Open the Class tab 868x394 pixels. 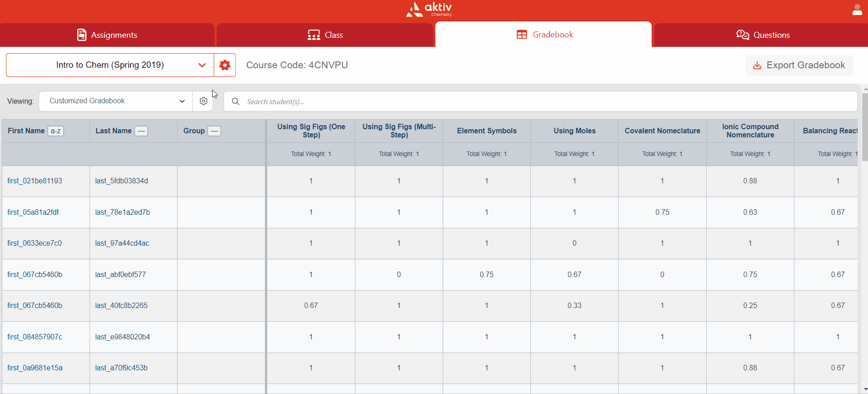[x=325, y=35]
